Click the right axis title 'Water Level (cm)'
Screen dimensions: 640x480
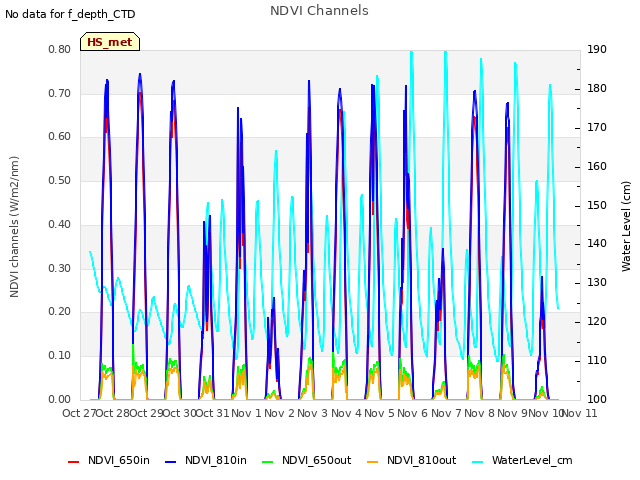(626, 227)
